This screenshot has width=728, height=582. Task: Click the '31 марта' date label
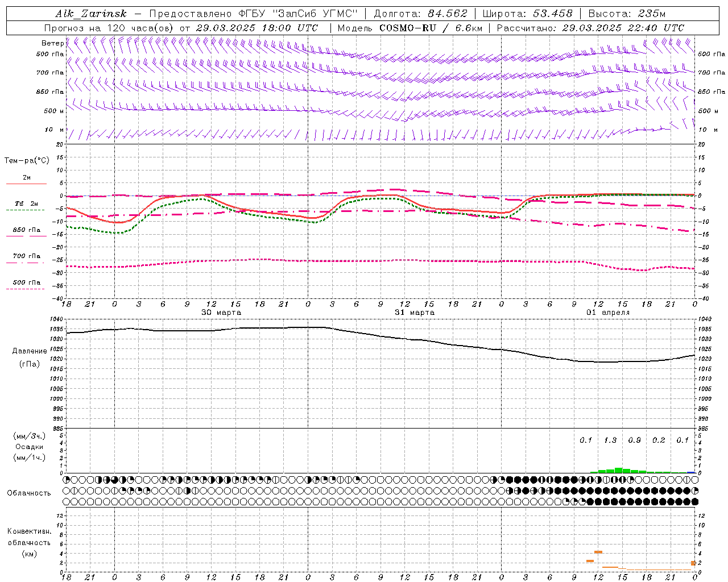pos(415,313)
